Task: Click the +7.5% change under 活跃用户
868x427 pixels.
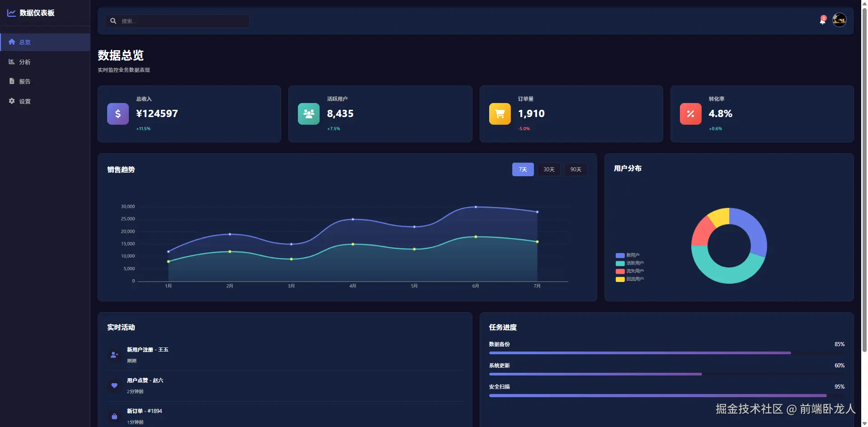Action: point(334,129)
